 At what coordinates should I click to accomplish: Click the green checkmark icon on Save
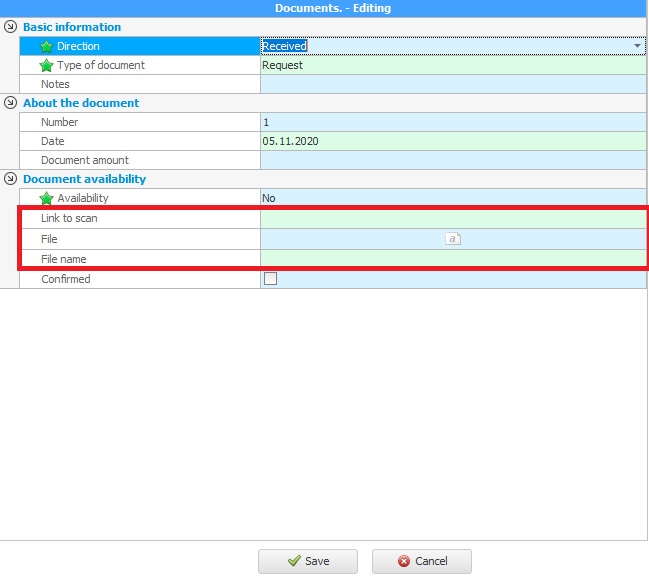294,561
